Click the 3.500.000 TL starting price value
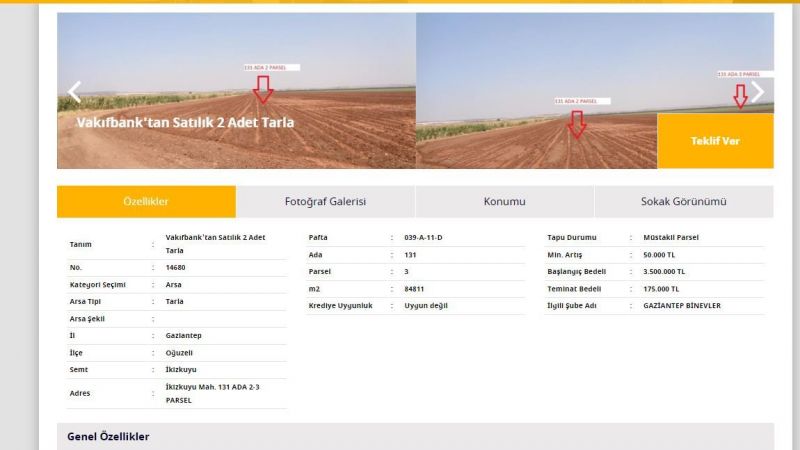Screen dimensions: 800x450 click(x=664, y=271)
